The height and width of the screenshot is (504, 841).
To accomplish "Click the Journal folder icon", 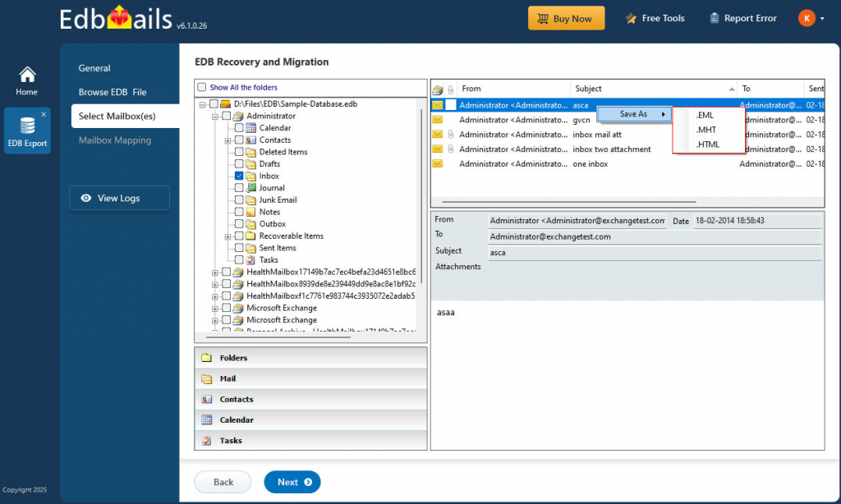I will coord(250,188).
